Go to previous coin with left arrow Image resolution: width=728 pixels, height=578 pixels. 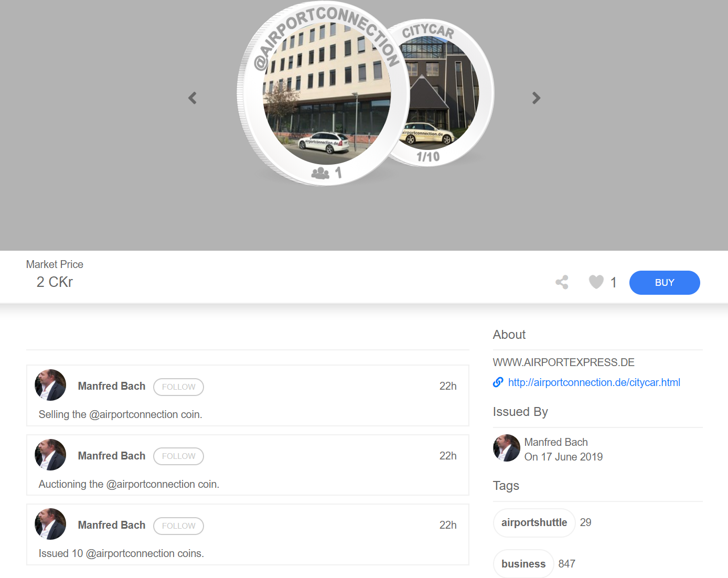point(192,98)
